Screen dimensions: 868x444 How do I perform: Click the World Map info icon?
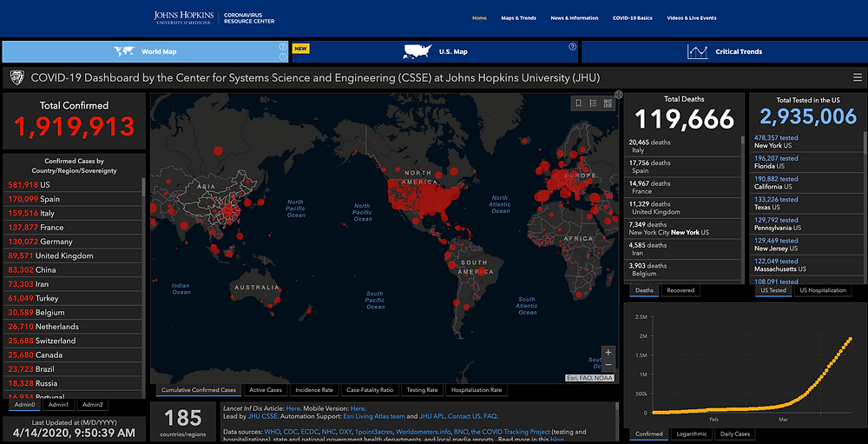[x=283, y=56]
